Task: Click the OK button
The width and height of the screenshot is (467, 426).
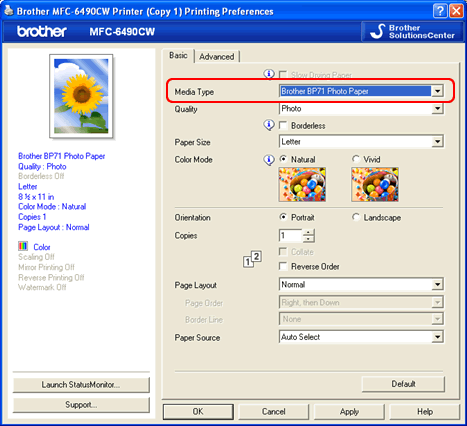Action: pyautogui.click(x=198, y=412)
